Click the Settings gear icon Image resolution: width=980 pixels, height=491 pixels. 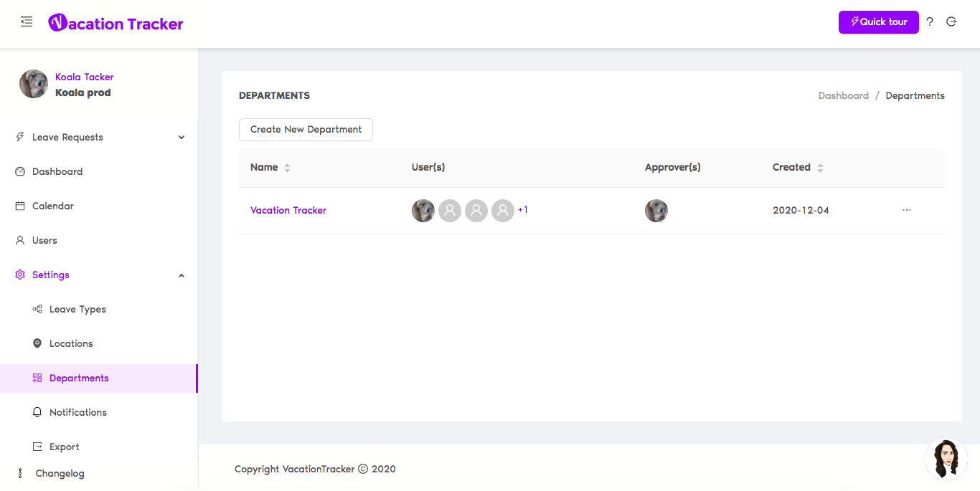(x=20, y=275)
